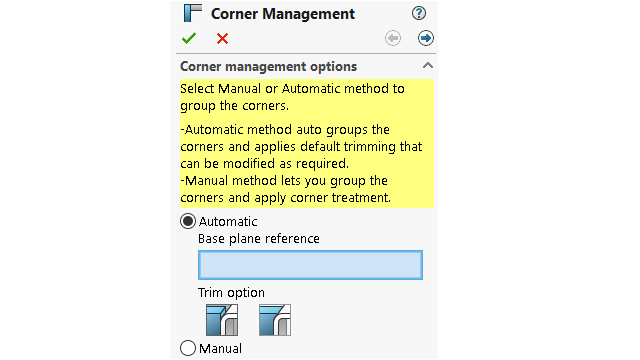640x360 pixels.
Task: Select the Manual radio button
Action: click(188, 348)
